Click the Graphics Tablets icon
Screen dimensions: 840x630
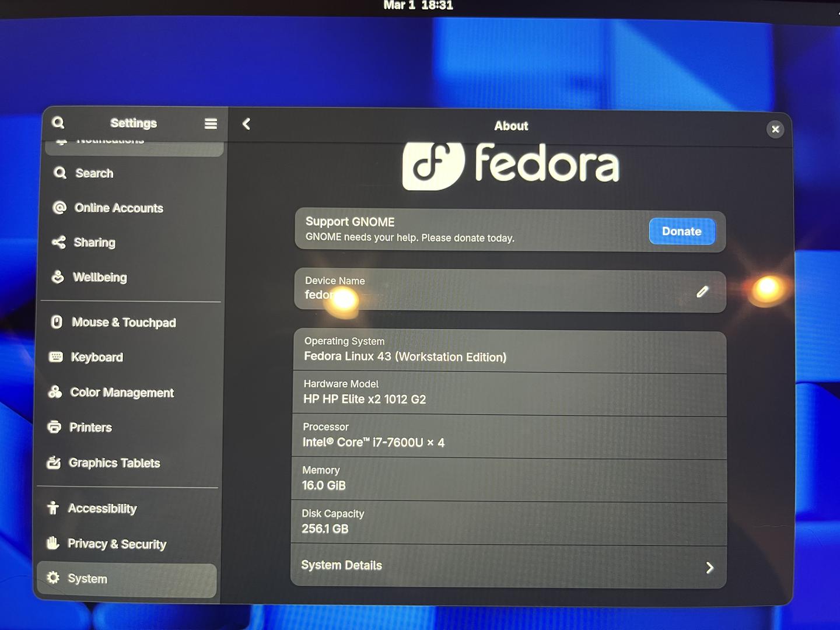(54, 463)
